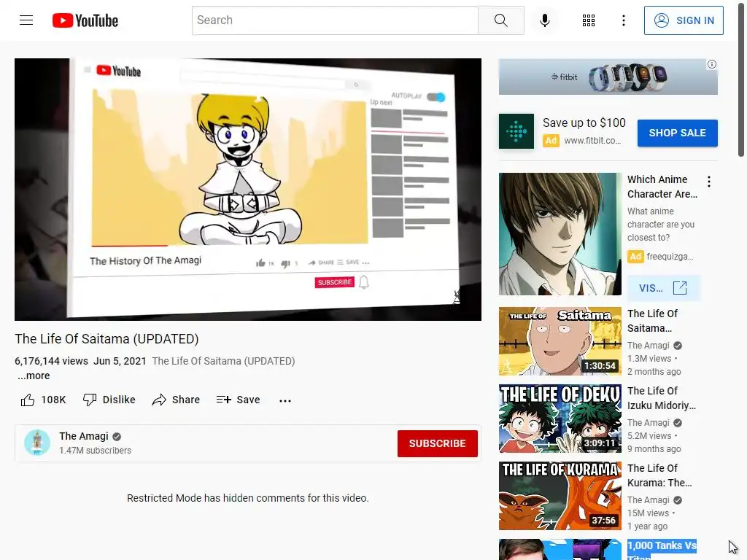Open the YouTube apps grid

589,20
